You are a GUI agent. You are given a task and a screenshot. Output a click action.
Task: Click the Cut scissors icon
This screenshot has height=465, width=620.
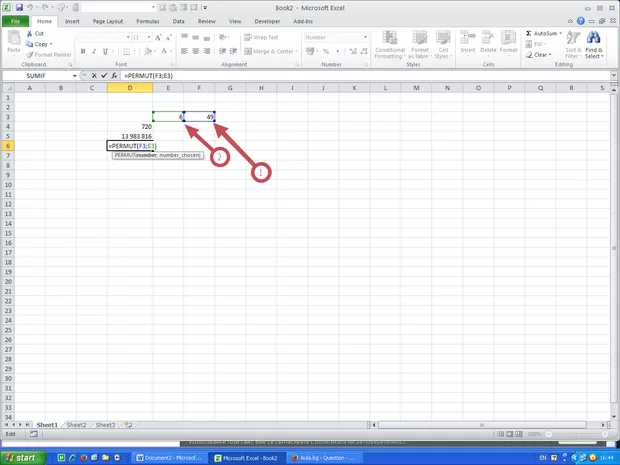click(29, 34)
